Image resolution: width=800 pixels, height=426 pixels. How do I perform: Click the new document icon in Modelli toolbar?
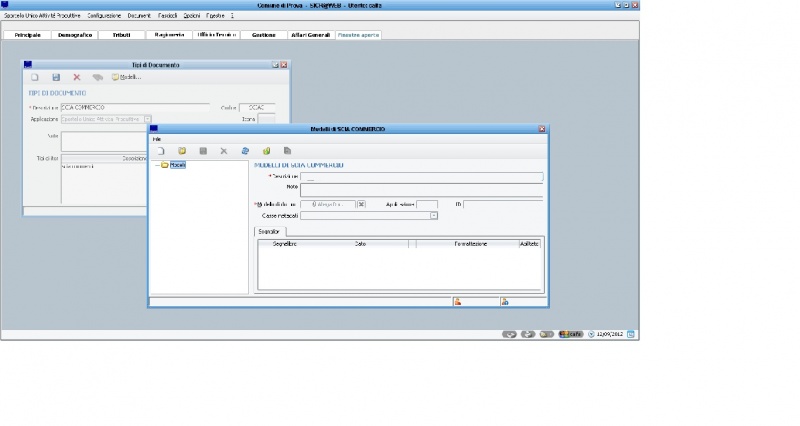161,151
